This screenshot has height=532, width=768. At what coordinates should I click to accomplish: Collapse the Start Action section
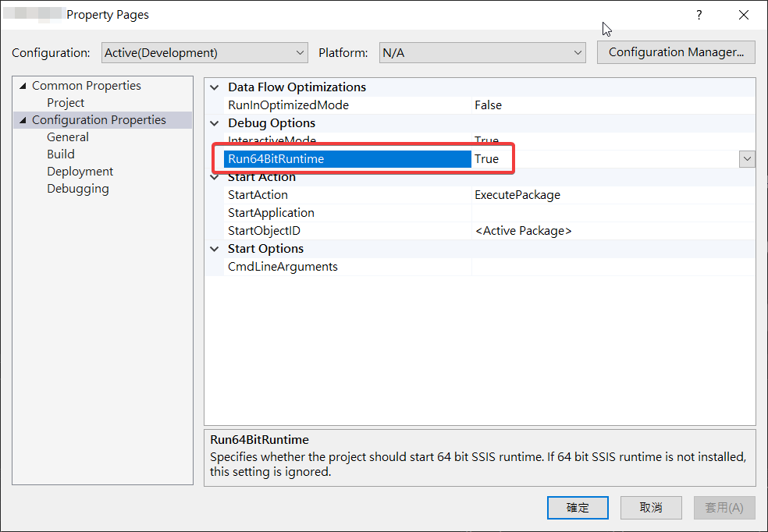(x=215, y=176)
